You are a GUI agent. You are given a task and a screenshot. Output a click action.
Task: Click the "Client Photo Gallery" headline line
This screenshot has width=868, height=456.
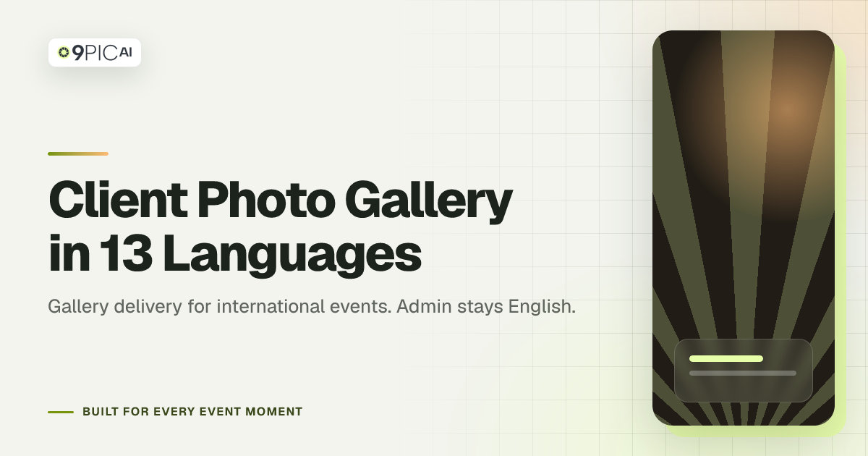point(281,202)
